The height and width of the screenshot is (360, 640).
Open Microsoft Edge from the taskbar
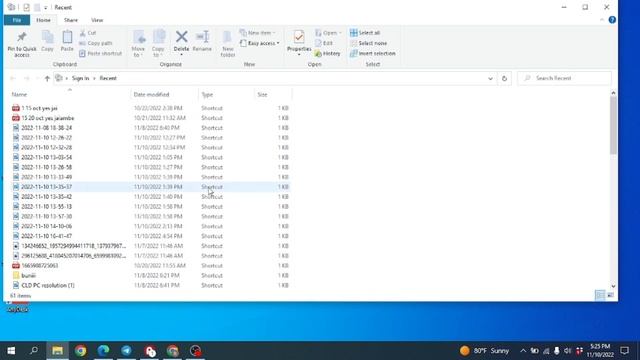tap(103, 351)
